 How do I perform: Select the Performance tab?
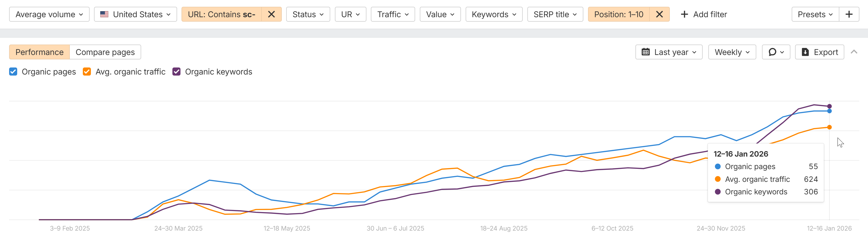coord(39,52)
